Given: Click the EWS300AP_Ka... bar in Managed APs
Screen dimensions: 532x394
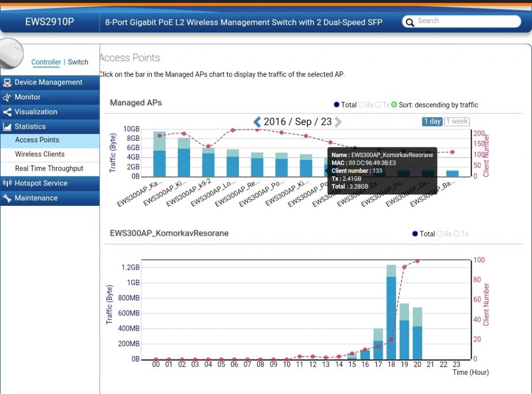Looking at the screenshot, I should point(159,154).
